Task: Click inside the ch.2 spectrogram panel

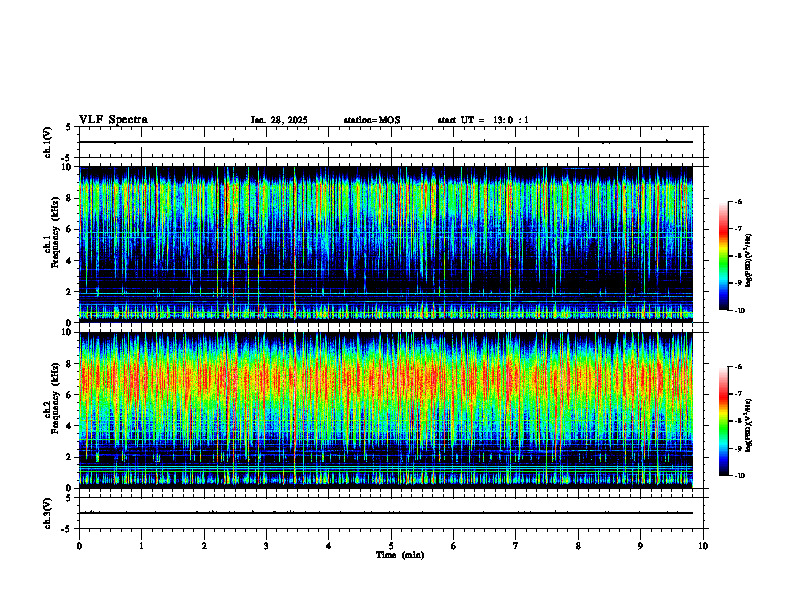Action: coord(386,410)
